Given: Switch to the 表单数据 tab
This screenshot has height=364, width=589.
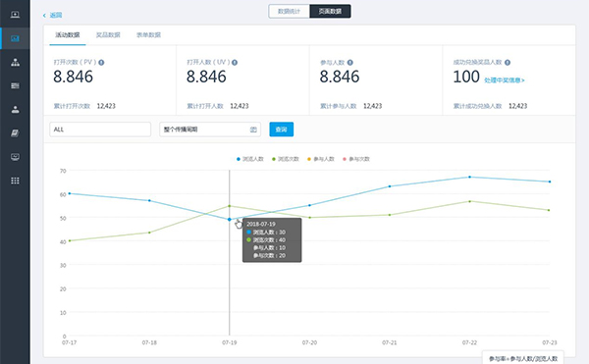Looking at the screenshot, I should (x=148, y=35).
